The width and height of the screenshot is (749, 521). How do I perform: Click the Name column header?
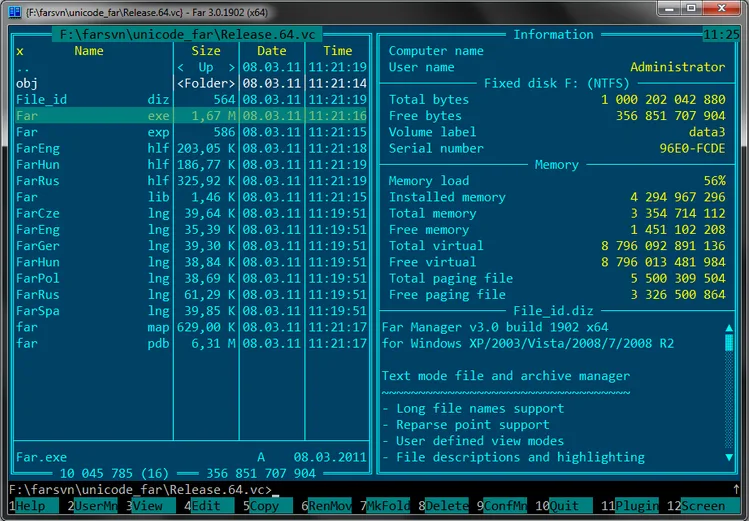(x=89, y=51)
